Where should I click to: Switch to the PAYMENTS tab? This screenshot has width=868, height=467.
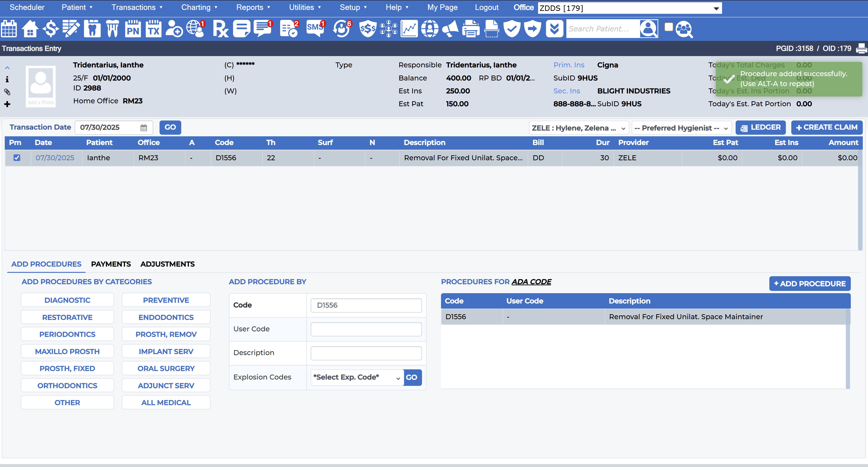[x=111, y=264]
